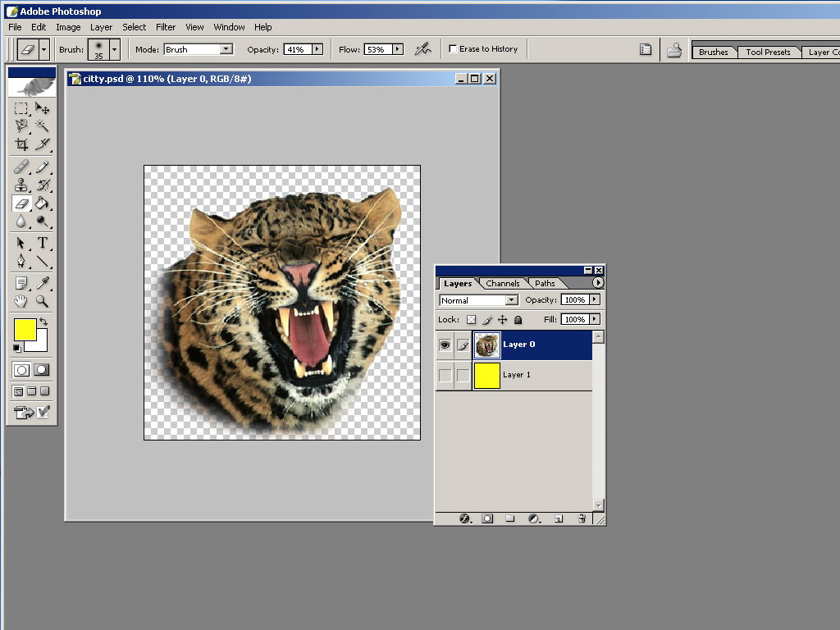Enable the Erase to History checkbox

[453, 49]
